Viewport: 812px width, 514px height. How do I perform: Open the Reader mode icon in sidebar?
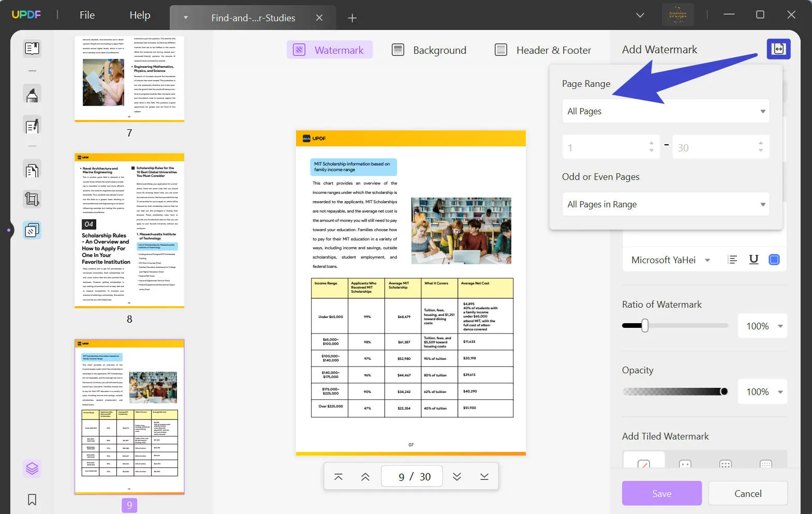32,48
